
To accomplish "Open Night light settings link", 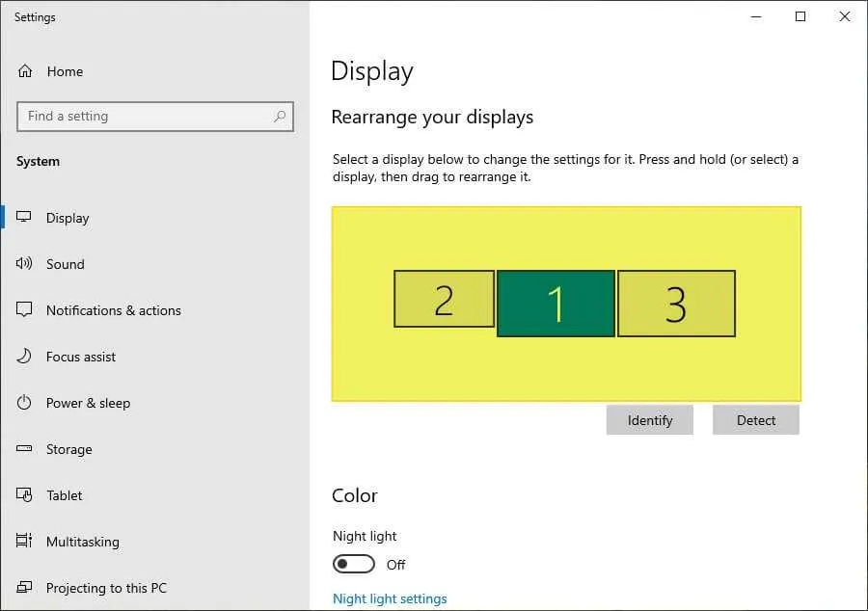I will [390, 598].
